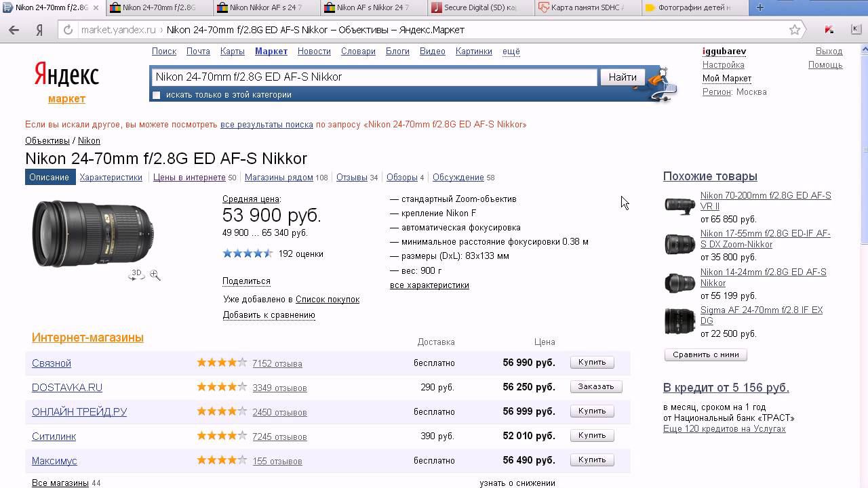The image size is (868, 488).
Task: Open the 'Объективы' breadcrumb link
Action: point(47,141)
